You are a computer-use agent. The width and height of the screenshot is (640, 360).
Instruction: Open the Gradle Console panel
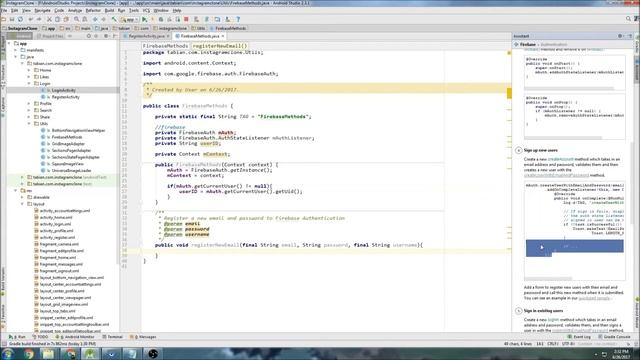pyautogui.click(x=614, y=337)
